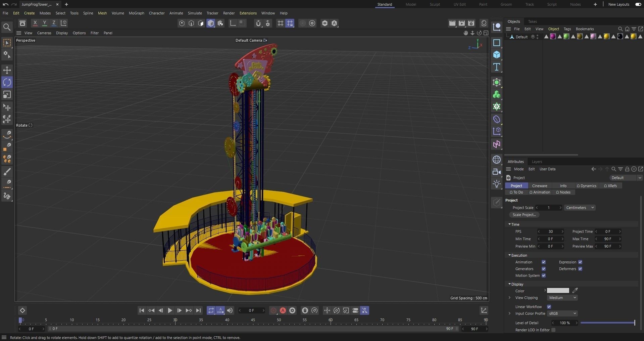The width and height of the screenshot is (644, 341).
Task: Open the Extensions menu
Action: point(248,13)
